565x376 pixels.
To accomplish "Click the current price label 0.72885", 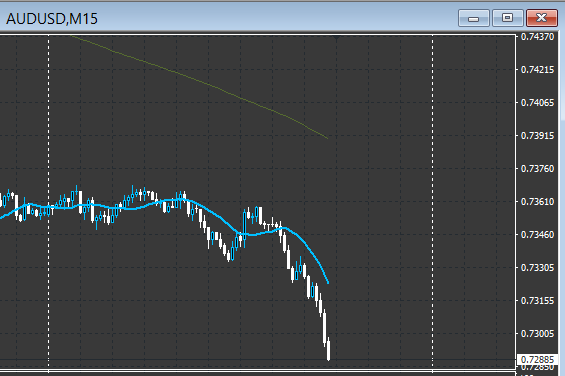I will tap(537, 359).
